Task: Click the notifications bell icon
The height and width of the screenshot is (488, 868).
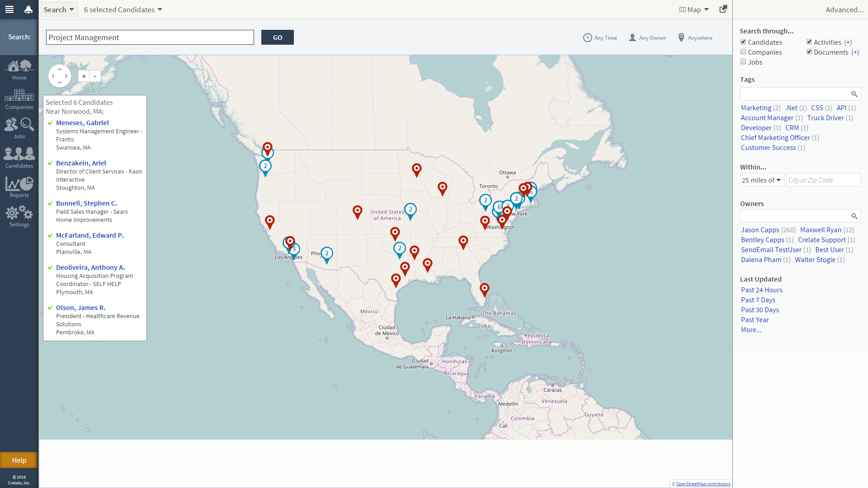Action: pos(28,9)
